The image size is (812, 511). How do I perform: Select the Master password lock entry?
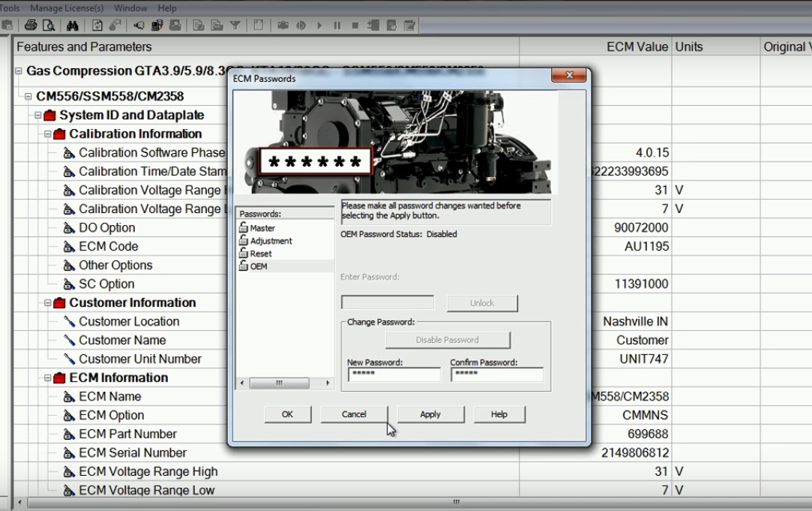257,227
